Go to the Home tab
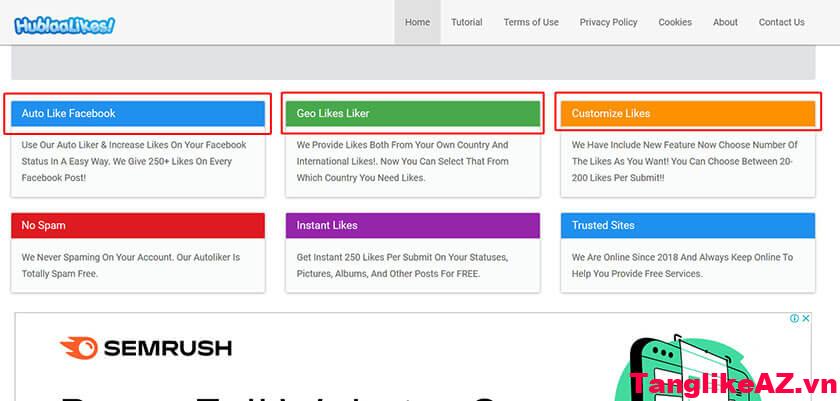This screenshot has width=840, height=401. [x=417, y=22]
